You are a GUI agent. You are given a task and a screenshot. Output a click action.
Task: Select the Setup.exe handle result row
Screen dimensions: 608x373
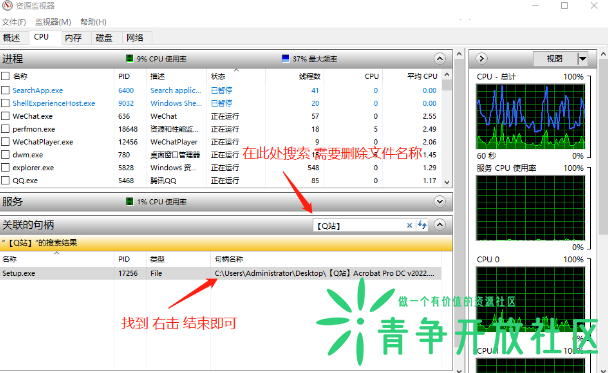221,273
